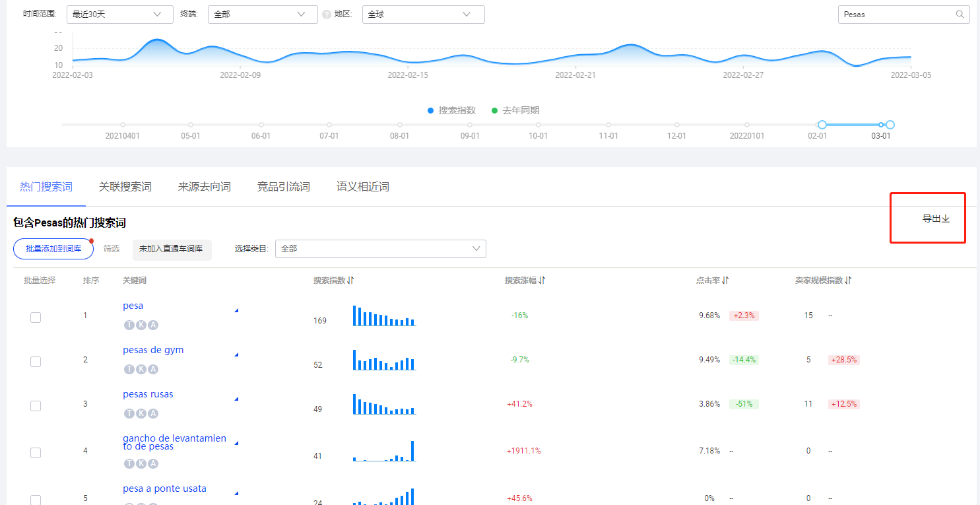Open the 选择类目 dropdown
Viewport: 980px width, 505px height.
[x=380, y=248]
